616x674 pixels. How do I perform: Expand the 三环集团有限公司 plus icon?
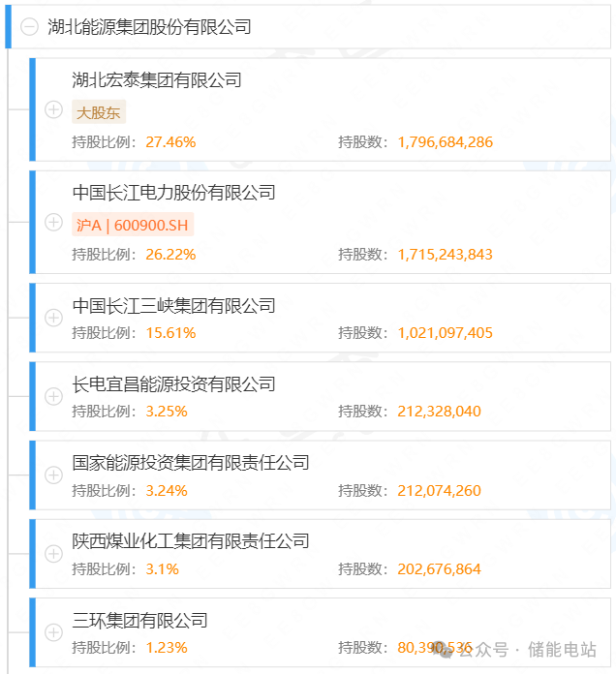[54, 632]
